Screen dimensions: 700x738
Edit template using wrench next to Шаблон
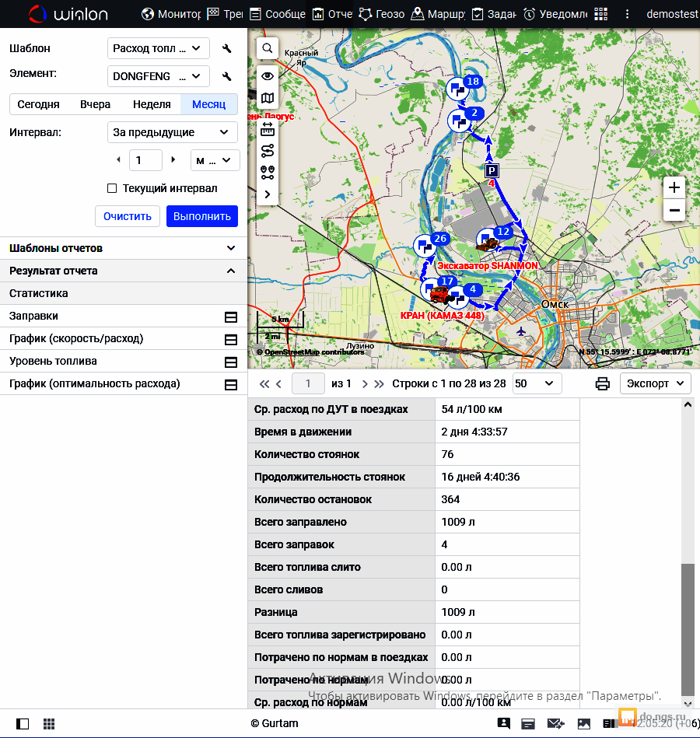227,48
